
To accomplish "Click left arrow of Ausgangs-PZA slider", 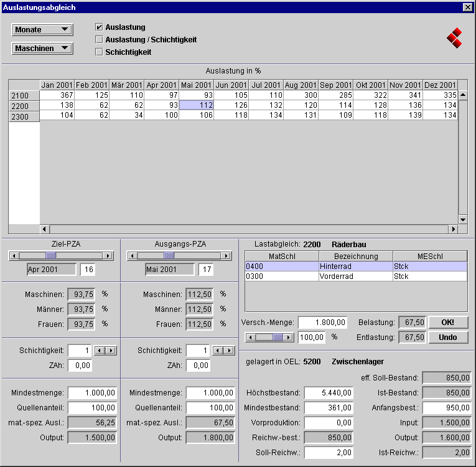I will point(132,256).
